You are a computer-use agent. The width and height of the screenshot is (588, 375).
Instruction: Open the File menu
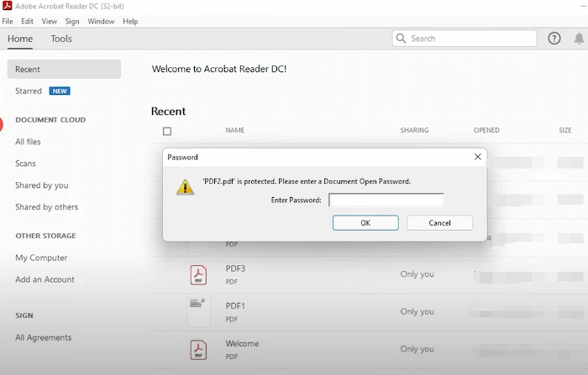click(8, 21)
